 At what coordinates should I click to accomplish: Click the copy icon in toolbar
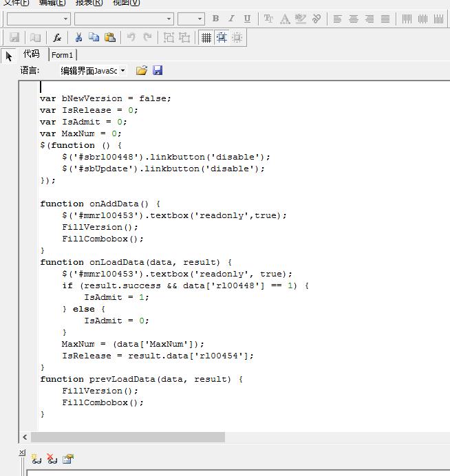(94, 38)
